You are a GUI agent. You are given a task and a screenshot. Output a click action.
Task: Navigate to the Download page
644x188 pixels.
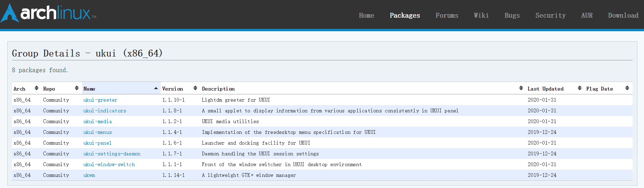click(x=623, y=15)
